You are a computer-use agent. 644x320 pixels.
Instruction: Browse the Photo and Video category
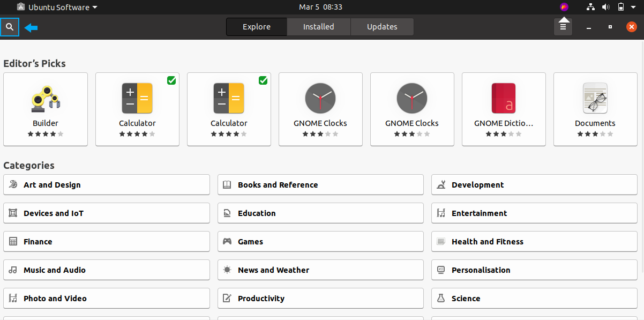[x=107, y=299]
